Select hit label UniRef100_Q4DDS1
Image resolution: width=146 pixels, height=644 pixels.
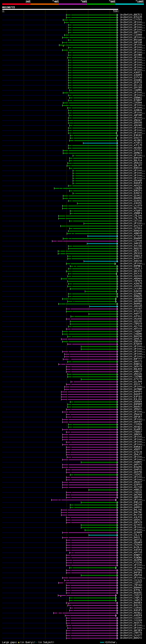tap(131, 507)
